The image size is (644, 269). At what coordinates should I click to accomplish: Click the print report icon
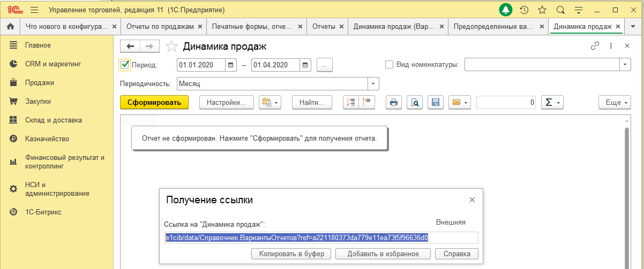pos(394,102)
